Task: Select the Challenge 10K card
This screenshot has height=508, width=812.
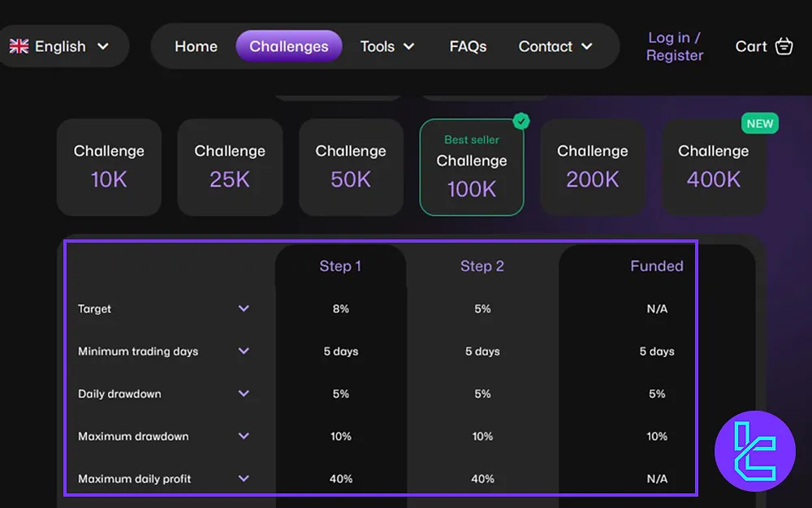Action: pyautogui.click(x=109, y=167)
